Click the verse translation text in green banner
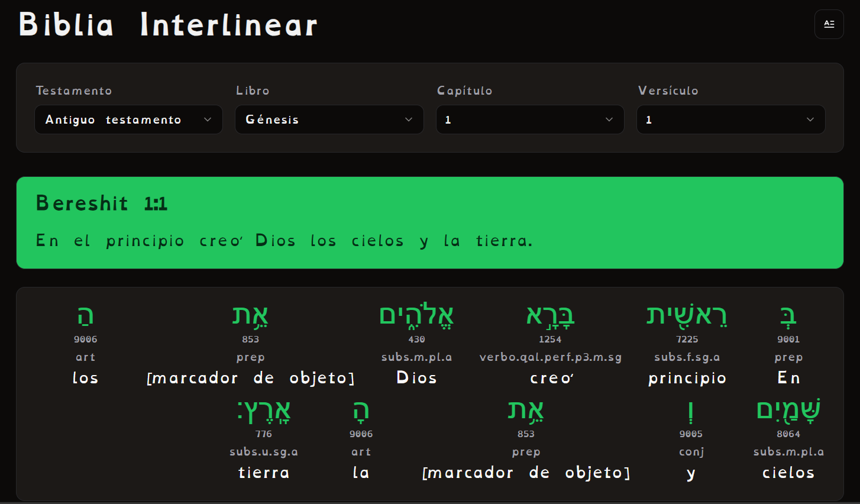The height and width of the screenshot is (504, 860). (284, 241)
